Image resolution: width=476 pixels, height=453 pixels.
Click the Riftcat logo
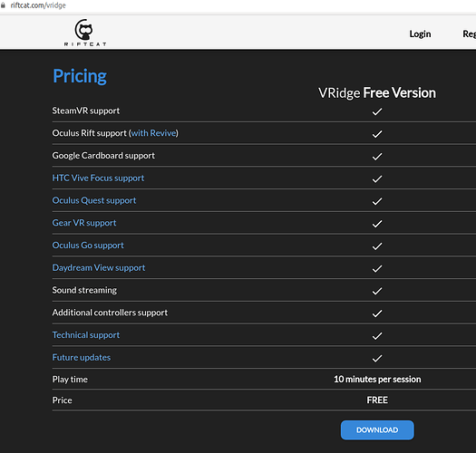[85, 33]
